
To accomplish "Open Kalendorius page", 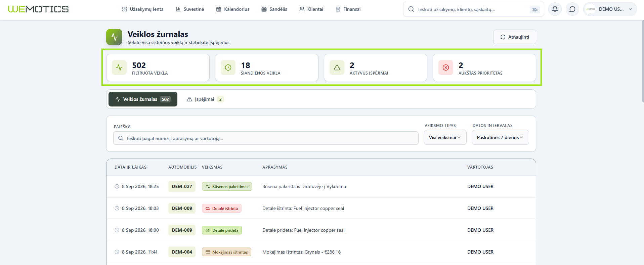I will [x=233, y=9].
